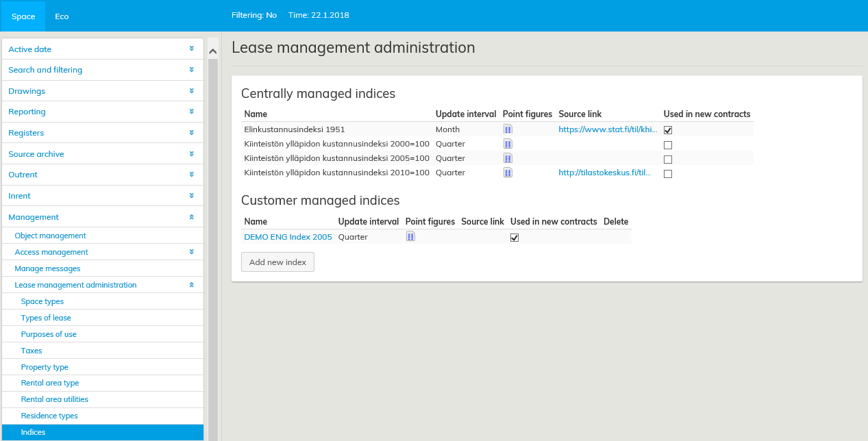Screen dimensions: 868x441
Task: Enable new-contract use for Kiinteistön index 2010=100
Action: point(668,174)
